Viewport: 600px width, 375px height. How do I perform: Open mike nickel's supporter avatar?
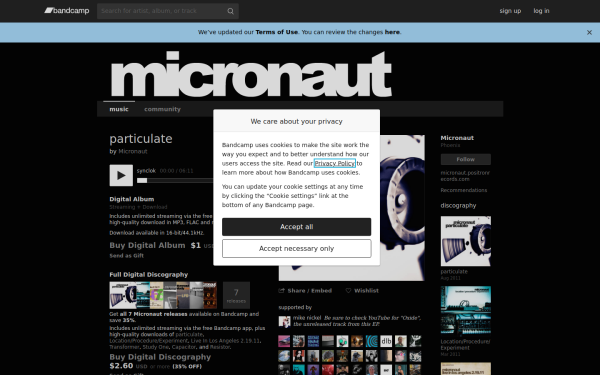pyautogui.click(x=284, y=321)
